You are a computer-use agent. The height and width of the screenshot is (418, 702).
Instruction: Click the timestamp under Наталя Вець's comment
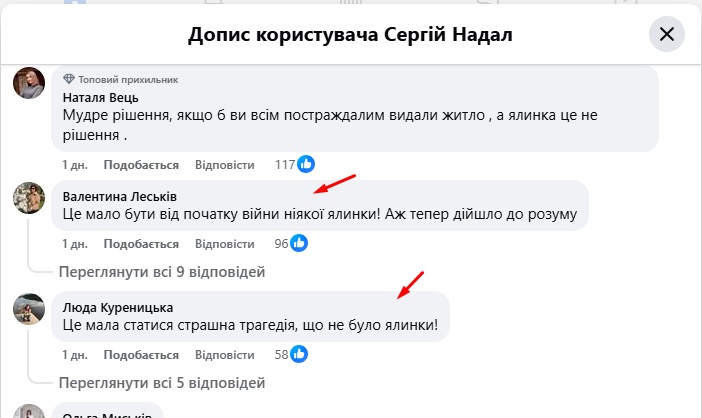[73, 165]
